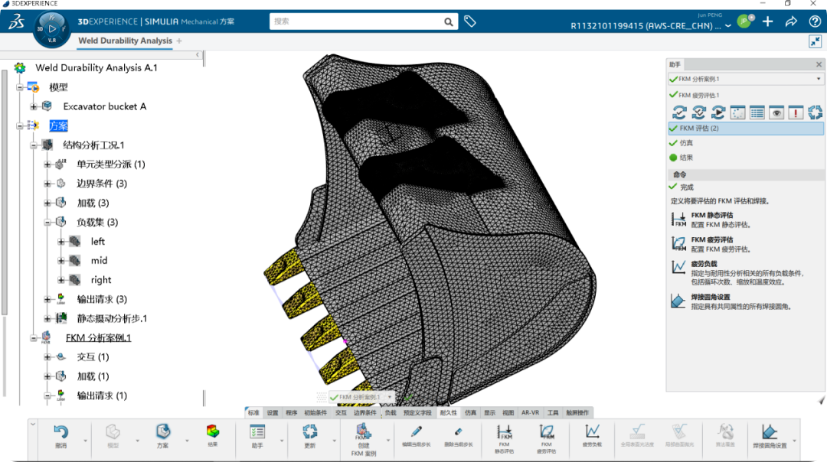The height and width of the screenshot is (467, 828).
Task: Open the 3DEXPERIENCE compass
Action: click(52, 29)
